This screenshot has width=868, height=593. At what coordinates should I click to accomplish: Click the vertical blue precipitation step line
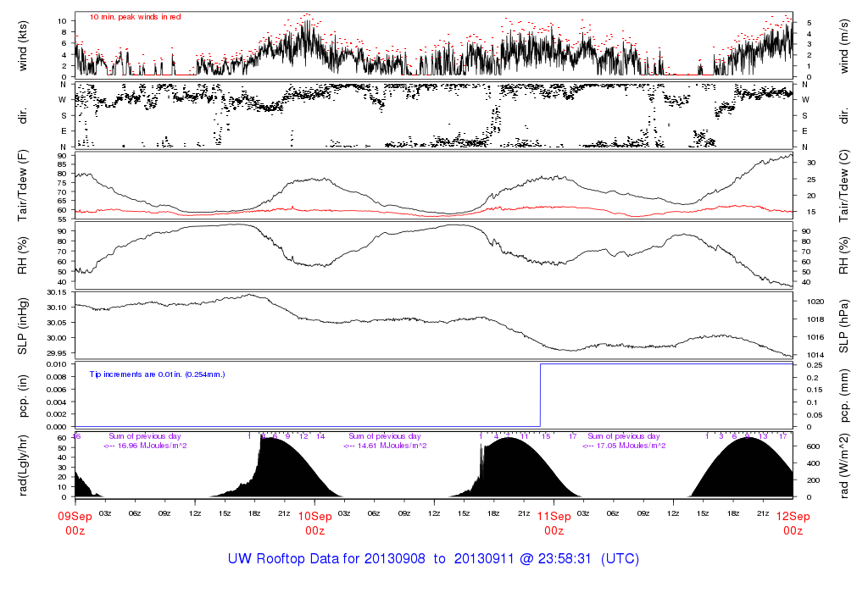540,395
